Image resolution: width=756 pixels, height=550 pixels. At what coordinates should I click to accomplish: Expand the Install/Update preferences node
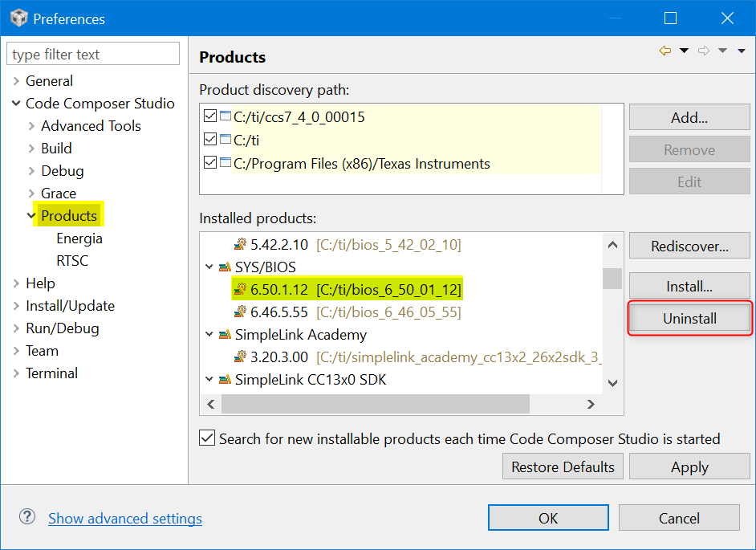pyautogui.click(x=17, y=306)
